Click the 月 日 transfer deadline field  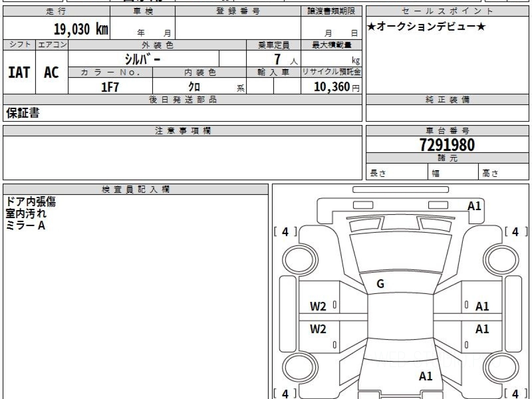(x=332, y=28)
